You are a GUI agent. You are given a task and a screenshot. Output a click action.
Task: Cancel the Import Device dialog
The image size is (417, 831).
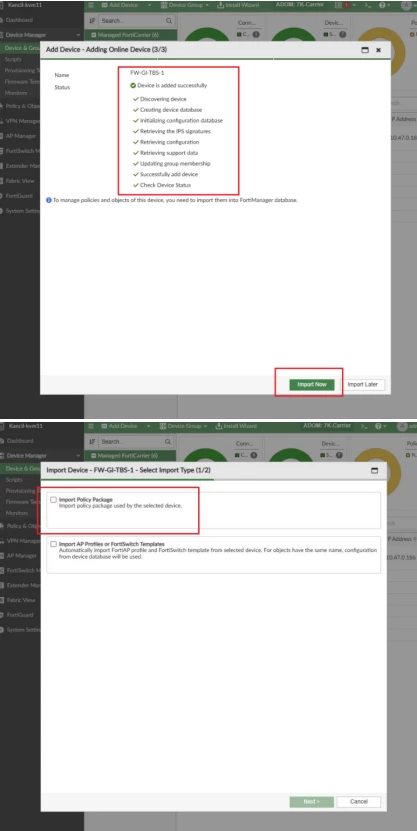tap(359, 801)
